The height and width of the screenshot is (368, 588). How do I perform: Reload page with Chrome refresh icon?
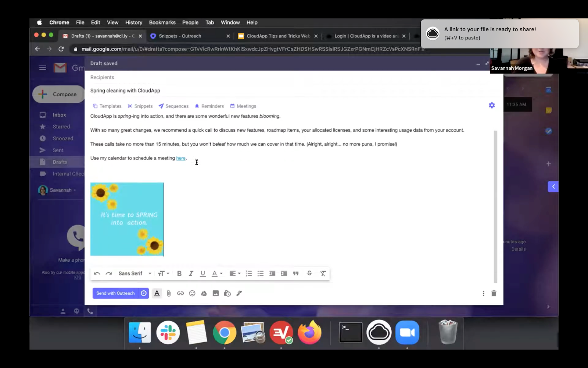[x=61, y=49]
